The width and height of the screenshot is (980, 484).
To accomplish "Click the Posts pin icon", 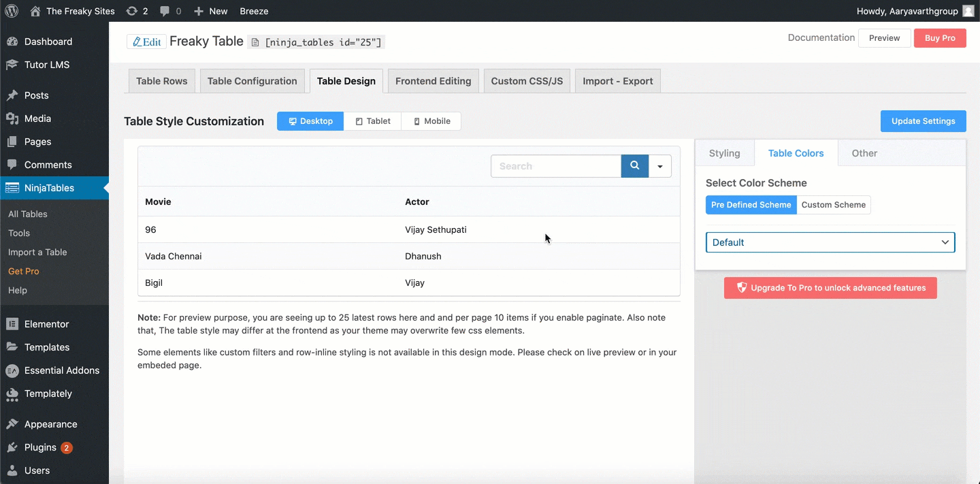I will coord(12,95).
